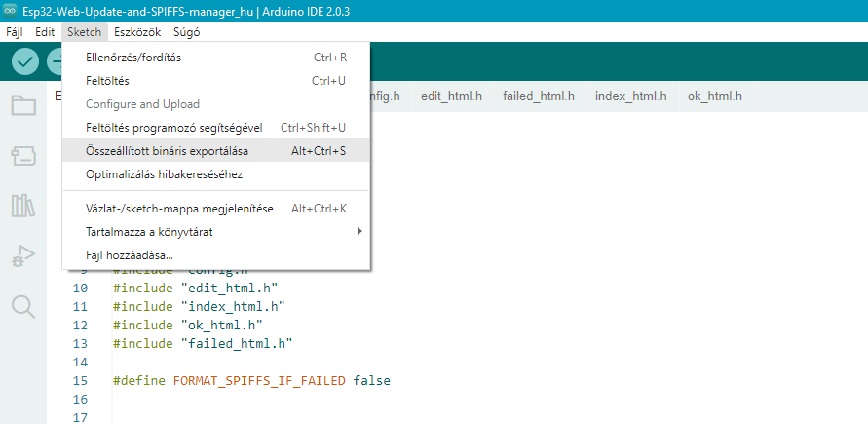Click the "ok_html.h" include string
Viewport: 868px width, 424px height.
(221, 325)
